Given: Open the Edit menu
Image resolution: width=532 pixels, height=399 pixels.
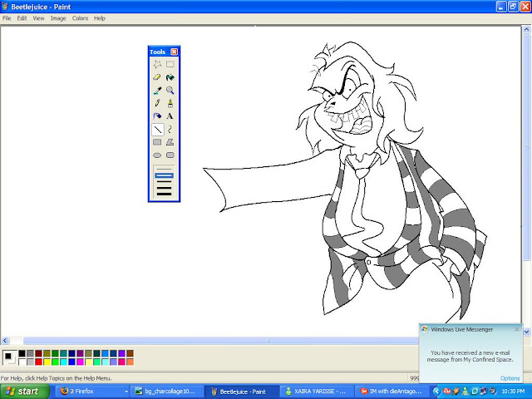Looking at the screenshot, I should [x=22, y=18].
